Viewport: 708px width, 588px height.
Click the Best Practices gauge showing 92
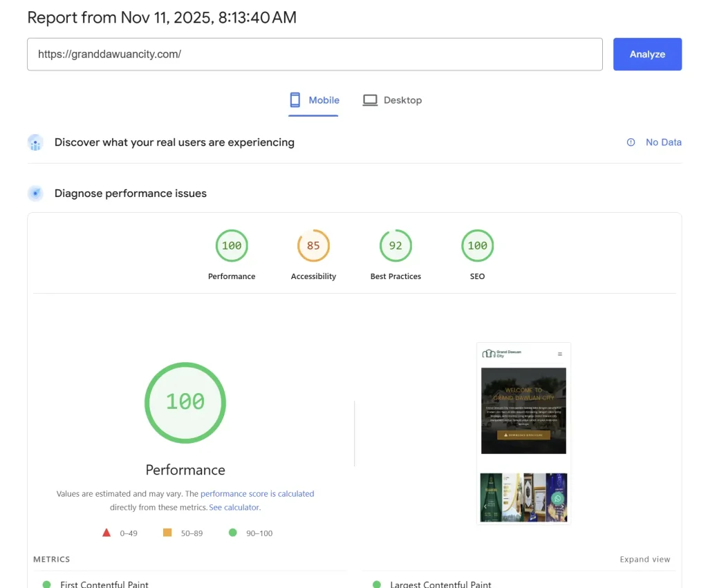point(395,245)
